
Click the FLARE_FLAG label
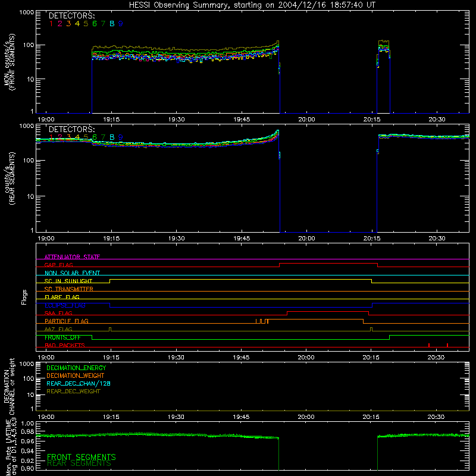[x=62, y=297]
